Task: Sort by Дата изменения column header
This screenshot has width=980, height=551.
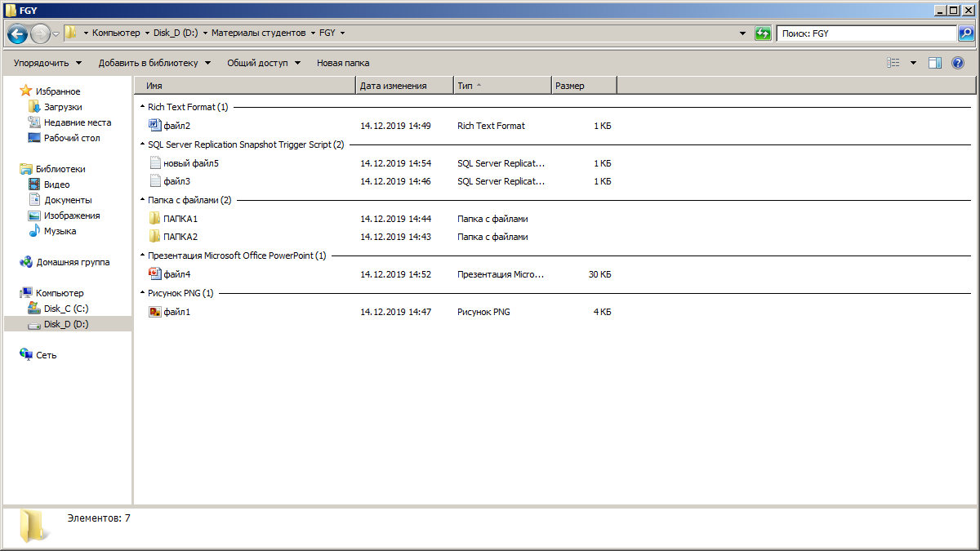Action: click(x=405, y=86)
